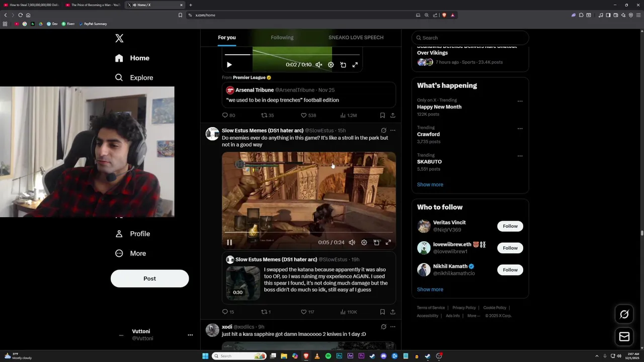Open Crawford trend options
Screen dimensions: 644x362
(520, 128)
